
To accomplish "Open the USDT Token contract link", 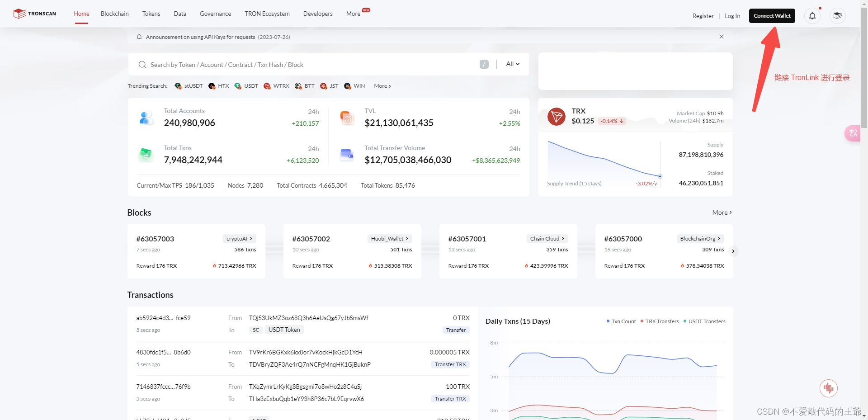I will 284,330.
